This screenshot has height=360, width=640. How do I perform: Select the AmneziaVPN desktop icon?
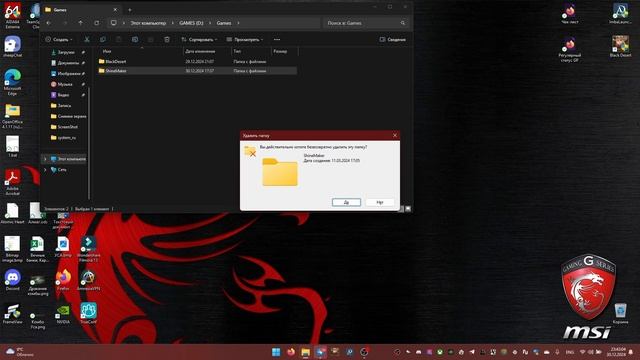[88, 280]
